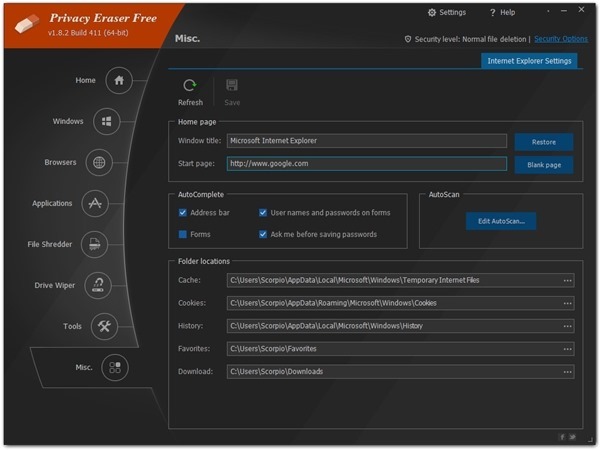
Task: Select the Drive Wiper icon
Action: [98, 285]
